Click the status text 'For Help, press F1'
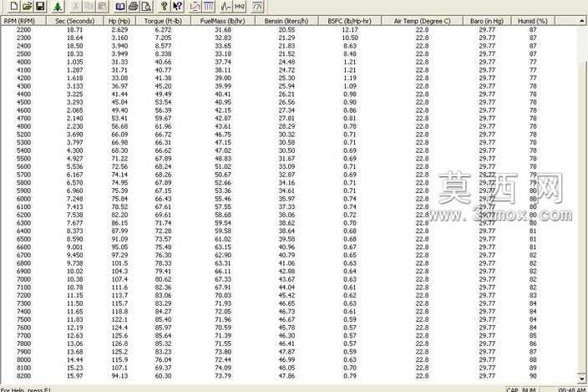 click(26, 390)
